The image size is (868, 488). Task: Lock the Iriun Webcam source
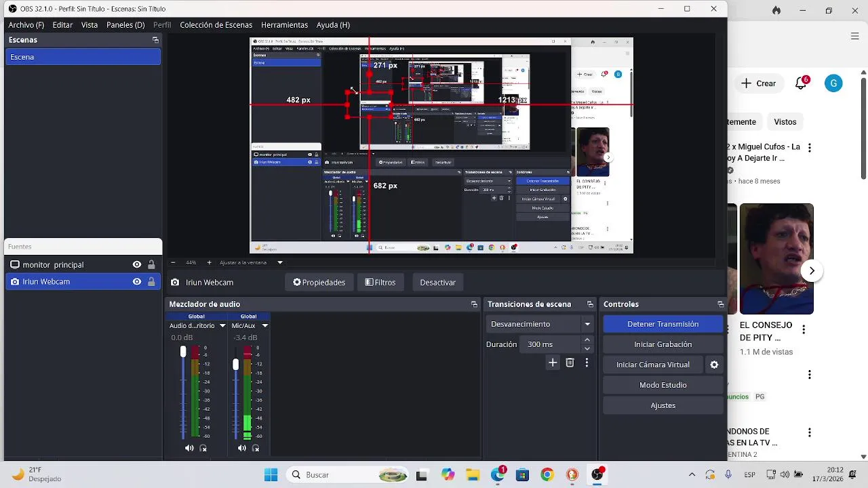tap(151, 281)
